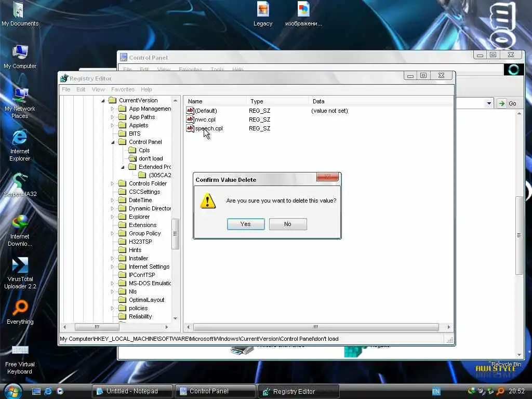The image size is (532, 399).
Task: Click Show Desktop quick launch icon
Action: 36,391
